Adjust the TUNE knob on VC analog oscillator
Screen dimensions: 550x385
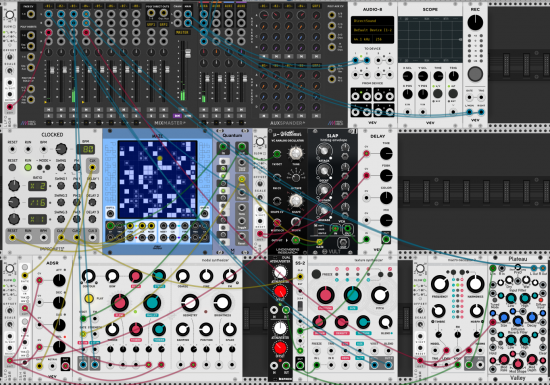point(296,153)
